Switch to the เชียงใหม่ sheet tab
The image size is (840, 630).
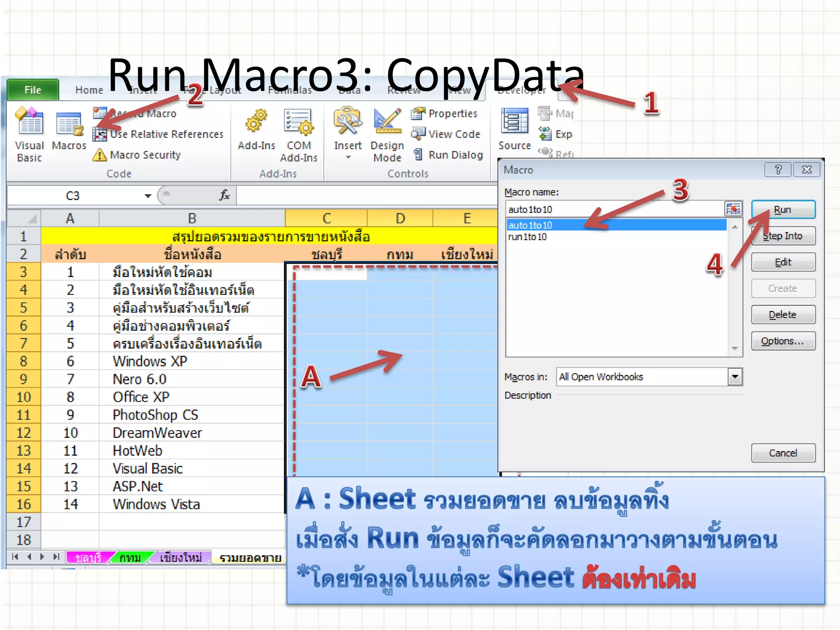tap(180, 557)
